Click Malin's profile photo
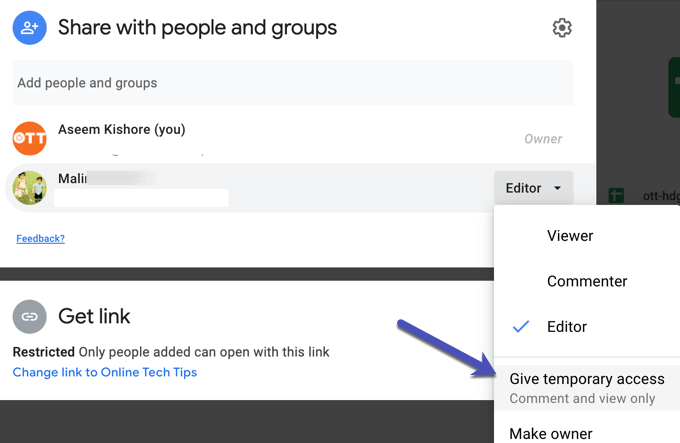Viewport: 680px width, 443px height. click(30, 187)
